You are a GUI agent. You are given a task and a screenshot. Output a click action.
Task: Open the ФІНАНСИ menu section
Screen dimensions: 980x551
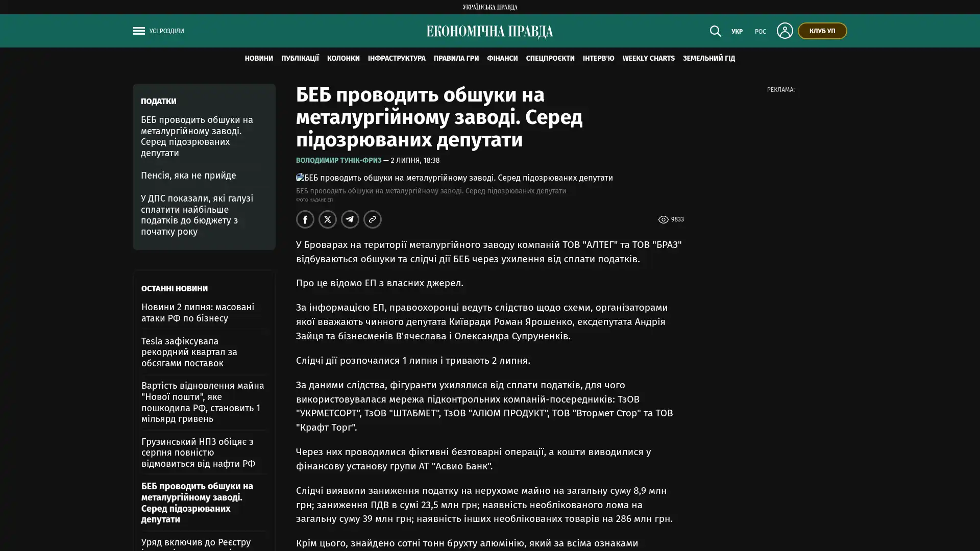502,59
